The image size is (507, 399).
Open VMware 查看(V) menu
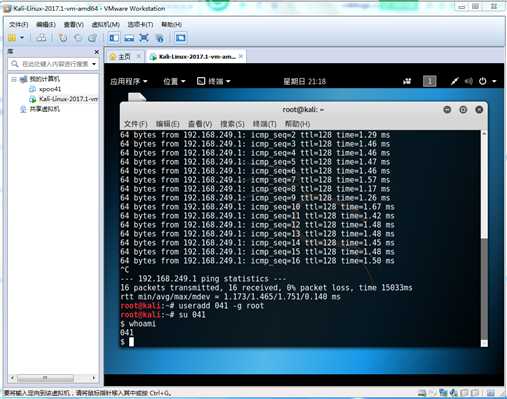pos(73,24)
